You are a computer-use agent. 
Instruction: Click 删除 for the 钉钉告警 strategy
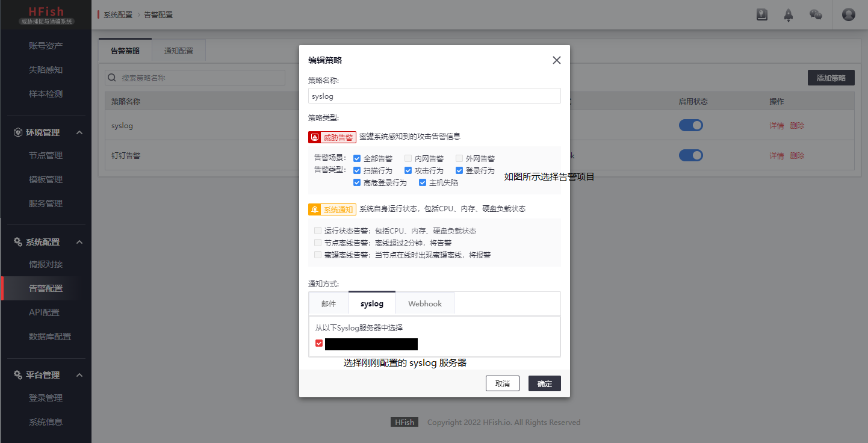[797, 156]
